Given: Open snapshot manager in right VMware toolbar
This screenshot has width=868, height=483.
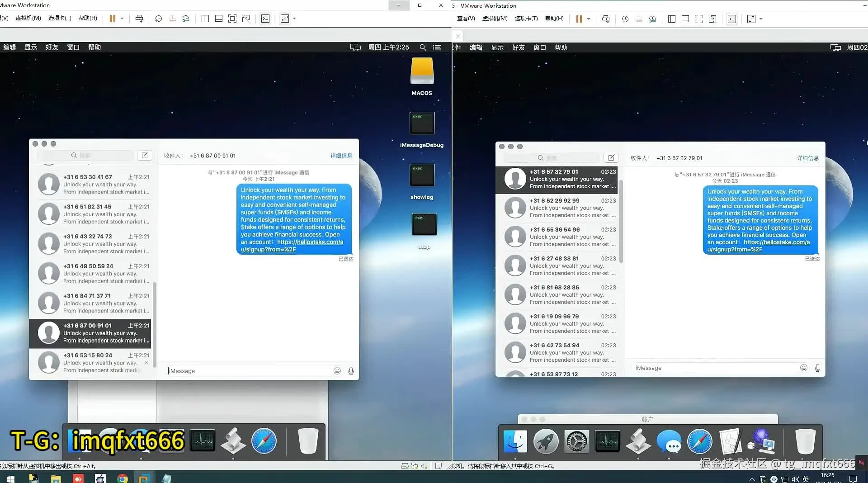Looking at the screenshot, I should (652, 19).
